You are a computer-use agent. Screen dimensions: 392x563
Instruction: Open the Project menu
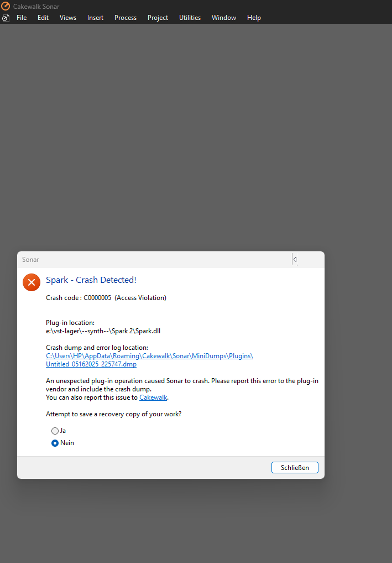coord(158,18)
